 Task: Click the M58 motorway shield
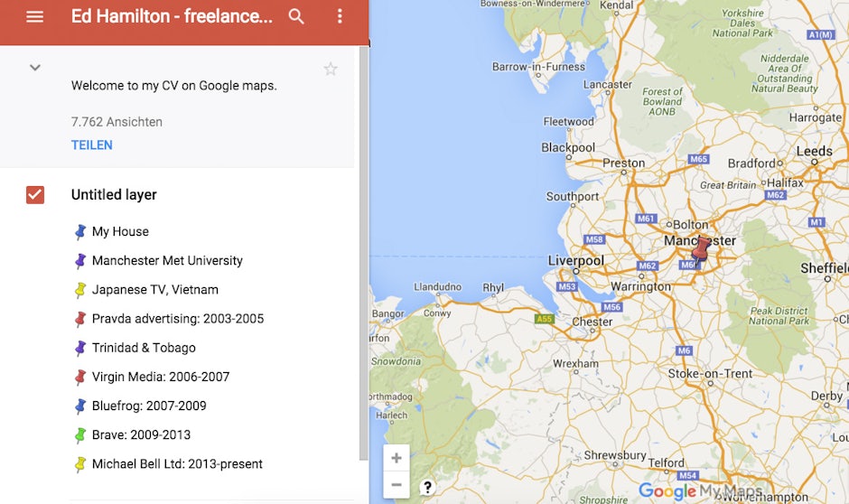[594, 239]
